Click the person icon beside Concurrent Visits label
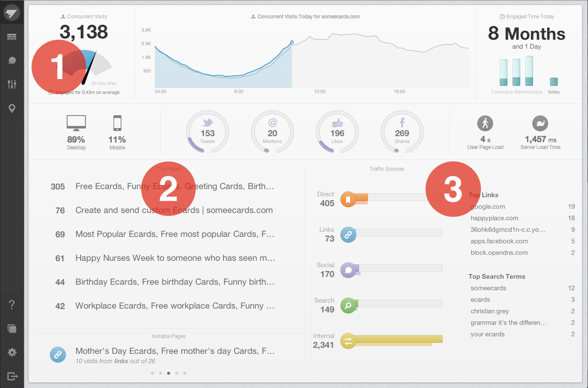Viewport: 588px width, 388px height. [63, 17]
